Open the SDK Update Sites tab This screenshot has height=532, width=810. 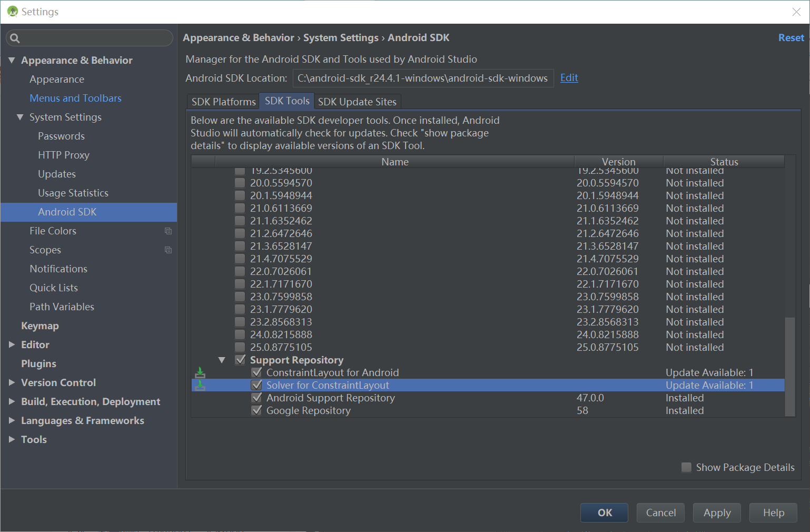[357, 102]
